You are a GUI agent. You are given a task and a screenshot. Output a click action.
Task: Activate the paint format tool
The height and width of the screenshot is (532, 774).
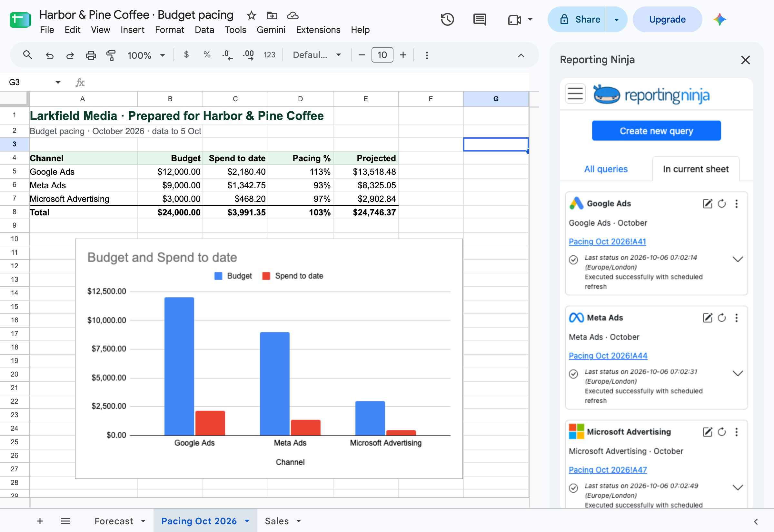coord(111,55)
